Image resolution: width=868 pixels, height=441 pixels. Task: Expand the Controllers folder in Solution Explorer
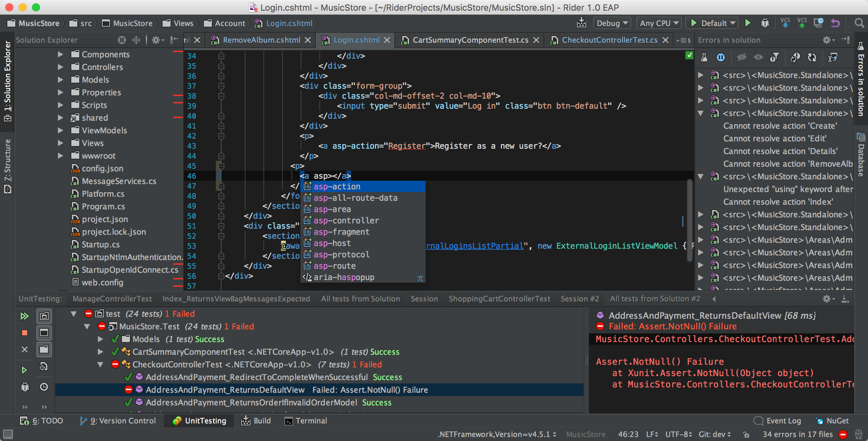(x=61, y=67)
